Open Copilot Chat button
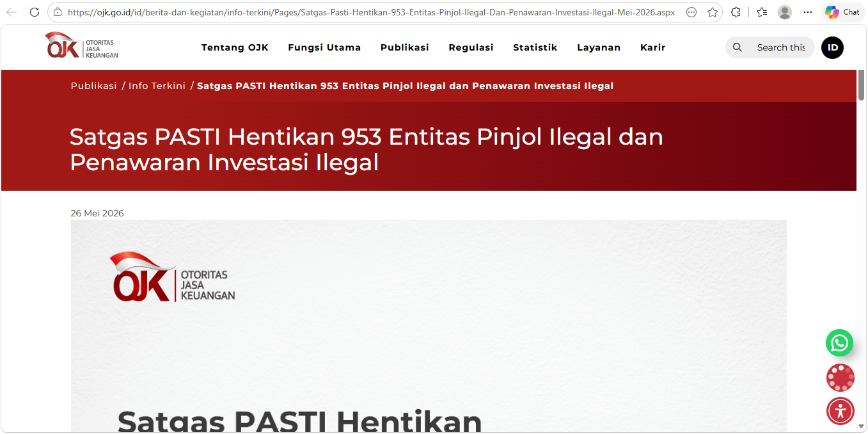The height and width of the screenshot is (434, 868). coord(842,12)
